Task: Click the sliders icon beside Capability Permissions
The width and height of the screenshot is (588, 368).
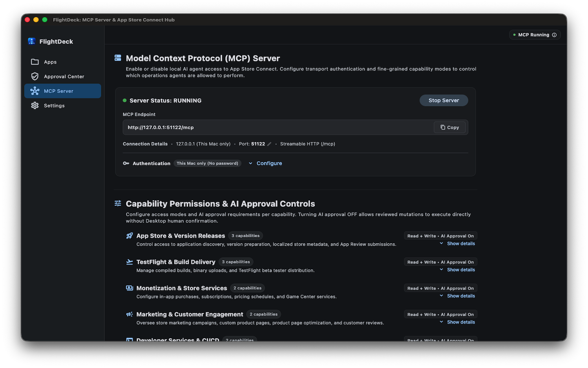Action: (118, 203)
